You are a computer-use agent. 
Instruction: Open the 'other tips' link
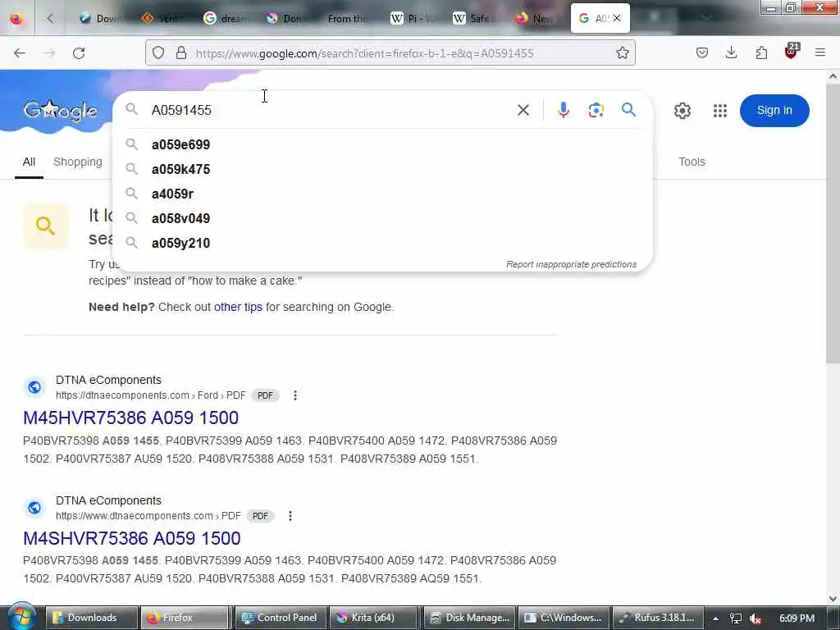click(238, 307)
